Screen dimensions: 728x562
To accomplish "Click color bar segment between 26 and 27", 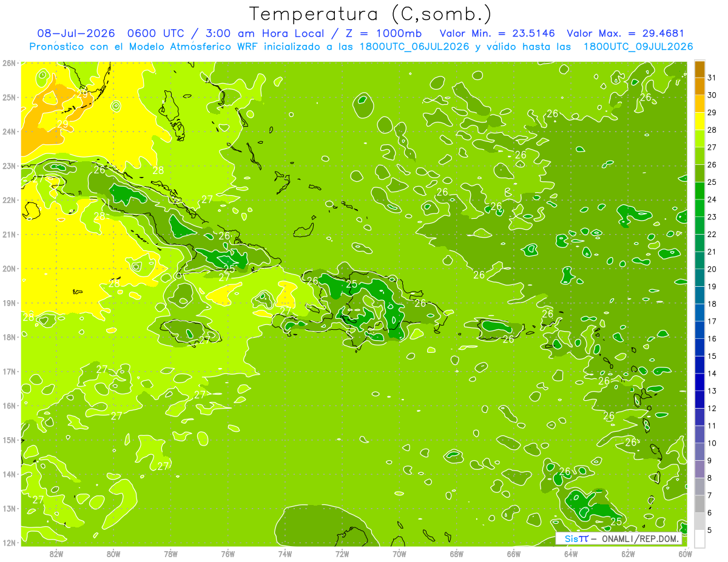I will 699,155.
